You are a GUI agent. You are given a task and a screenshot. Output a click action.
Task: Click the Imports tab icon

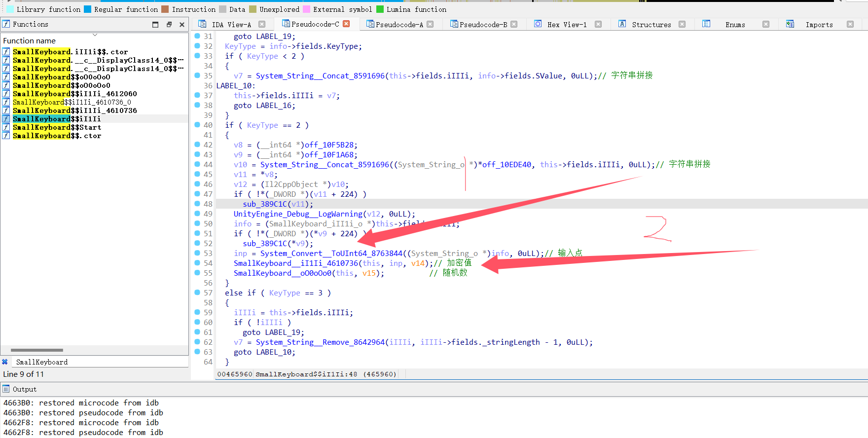tap(790, 24)
